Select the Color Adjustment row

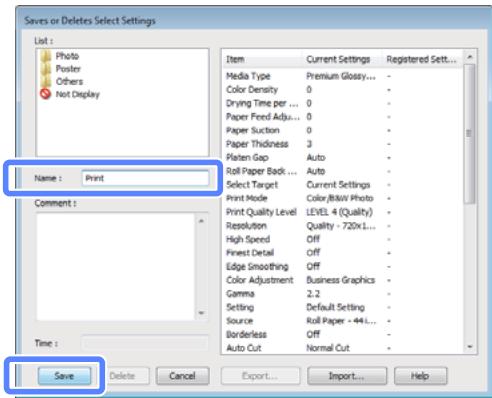click(343, 280)
